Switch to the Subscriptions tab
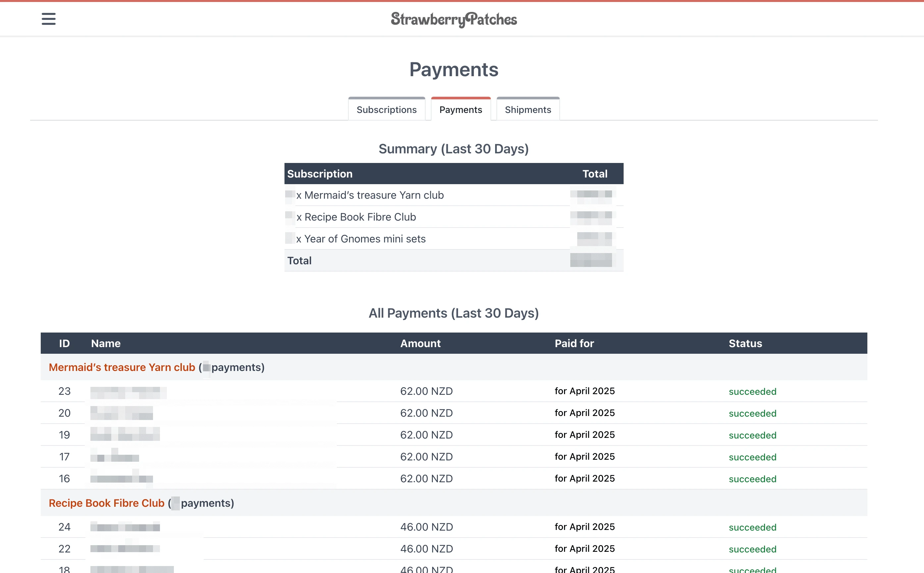Image resolution: width=924 pixels, height=573 pixels. click(386, 109)
